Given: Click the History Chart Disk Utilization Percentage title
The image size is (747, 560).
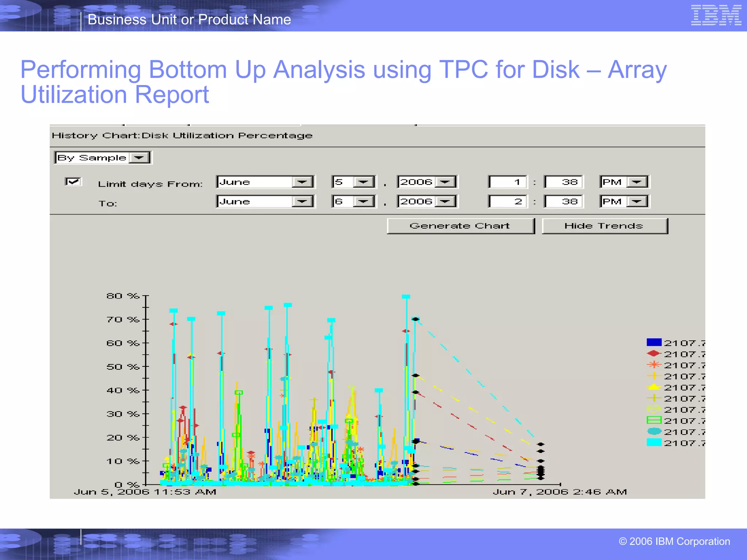Looking at the screenshot, I should (x=182, y=136).
